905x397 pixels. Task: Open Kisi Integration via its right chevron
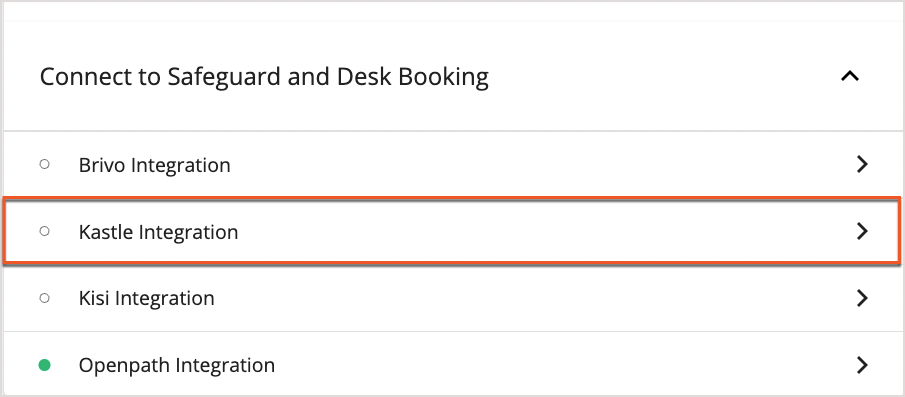click(862, 298)
